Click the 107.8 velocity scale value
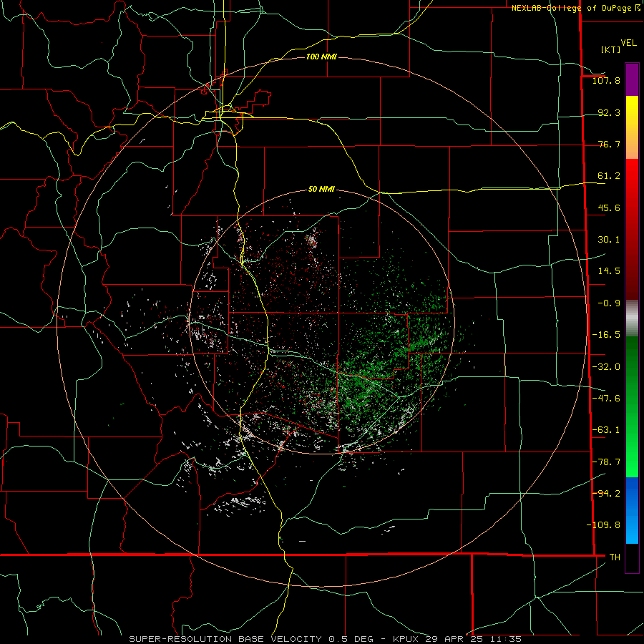Image resolution: width=644 pixels, height=644 pixels. 606,80
